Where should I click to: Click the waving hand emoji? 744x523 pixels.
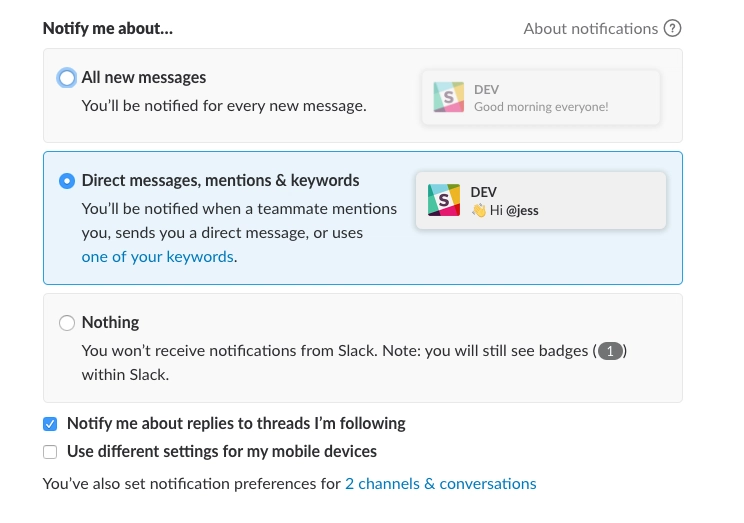(x=479, y=210)
